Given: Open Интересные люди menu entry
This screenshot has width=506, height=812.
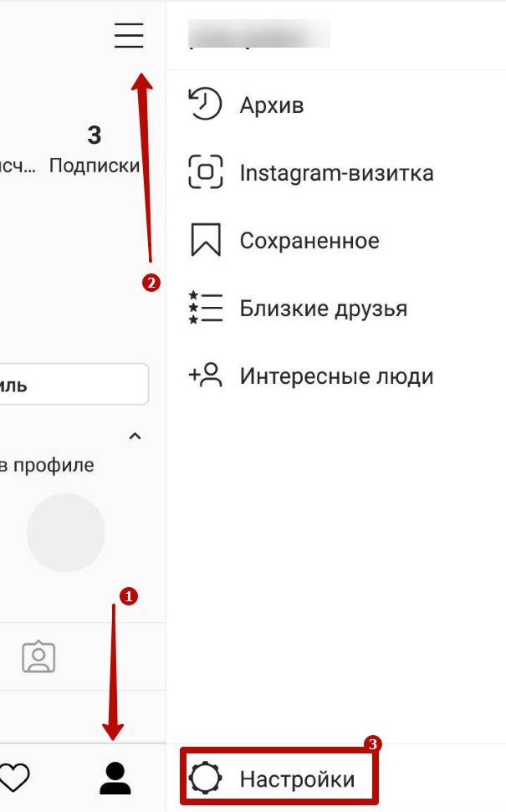Looking at the screenshot, I should click(x=337, y=376).
